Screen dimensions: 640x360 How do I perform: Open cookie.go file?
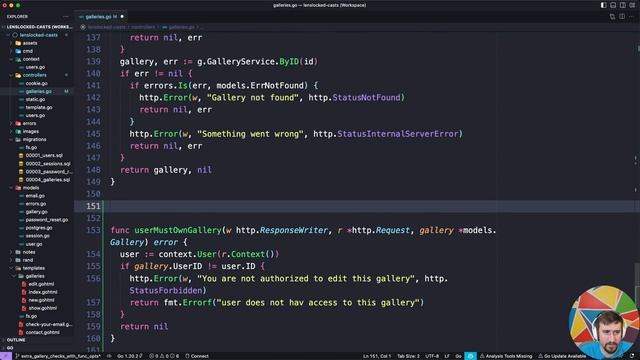(36, 83)
